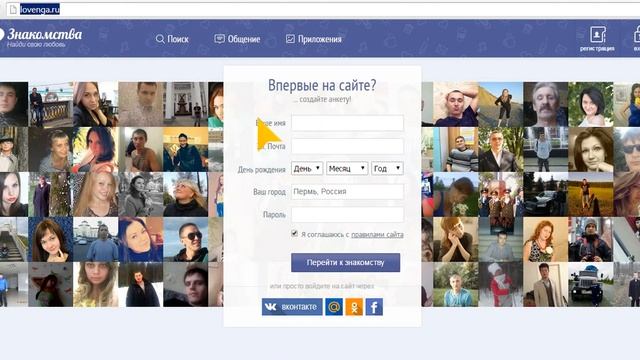Sign in via the Facebook icon
The width and height of the screenshot is (640, 360).
(x=374, y=307)
